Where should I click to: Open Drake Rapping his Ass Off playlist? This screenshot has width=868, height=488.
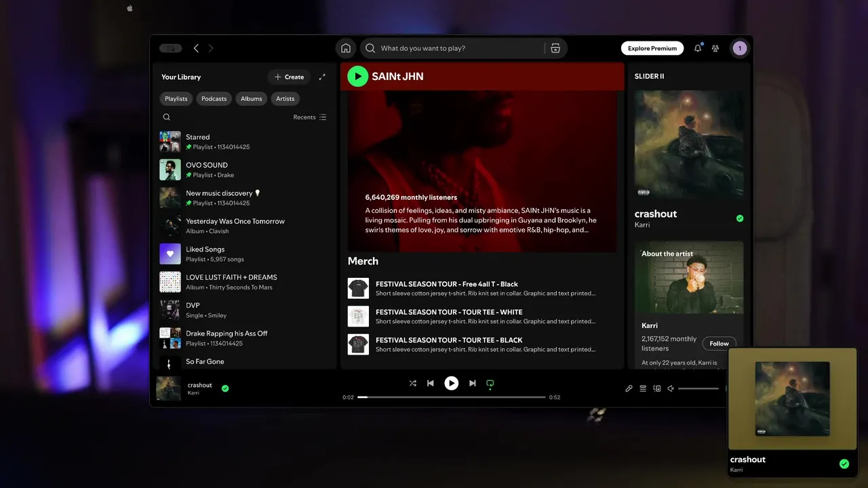click(244, 338)
